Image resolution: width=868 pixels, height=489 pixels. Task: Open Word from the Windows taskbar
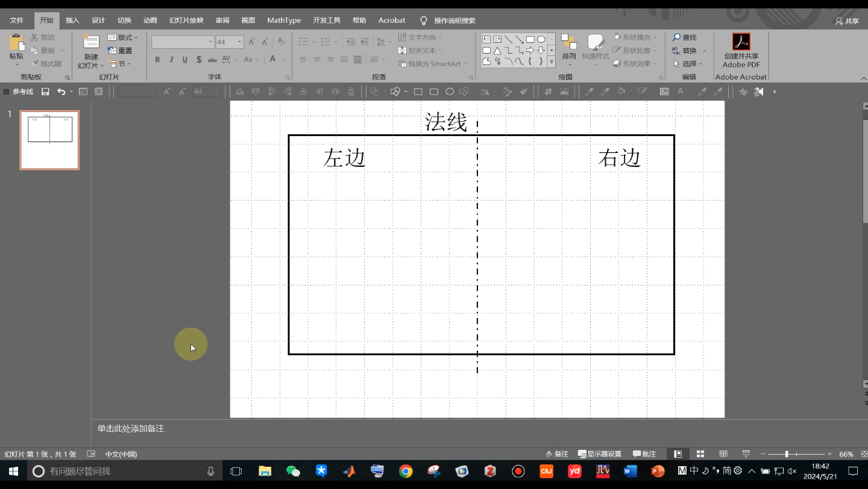tap(630, 471)
